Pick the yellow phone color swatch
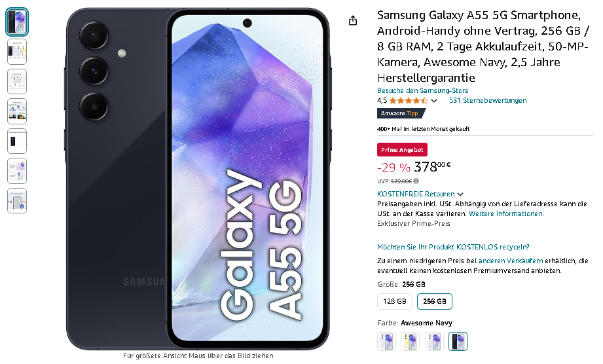Image resolution: width=603 pixels, height=364 pixels. [410, 341]
